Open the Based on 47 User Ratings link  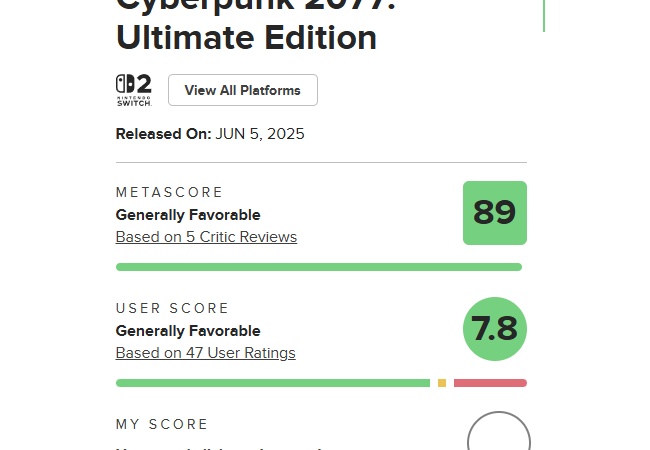click(205, 353)
